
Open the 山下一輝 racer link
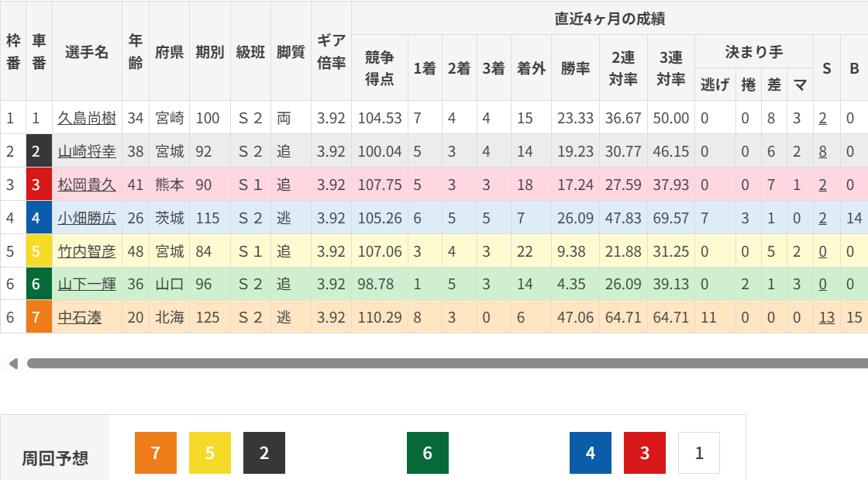pyautogui.click(x=87, y=285)
